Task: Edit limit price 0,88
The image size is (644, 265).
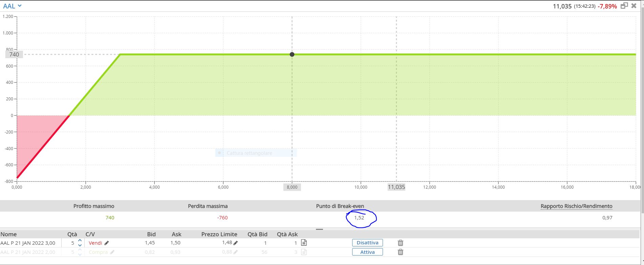Action: 236,252
